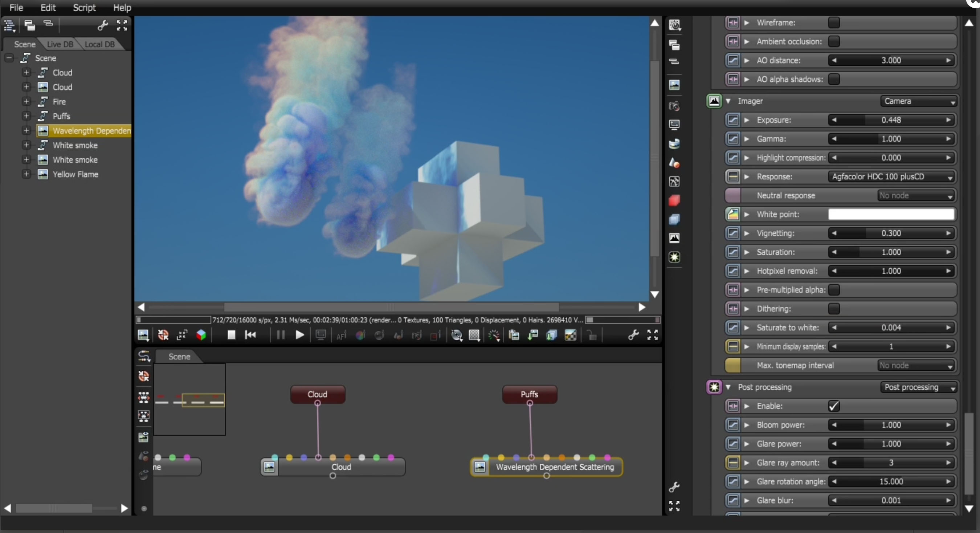Click the sun-star post processing icon in side strip
Viewport: 980px width, 533px height.
click(x=674, y=257)
